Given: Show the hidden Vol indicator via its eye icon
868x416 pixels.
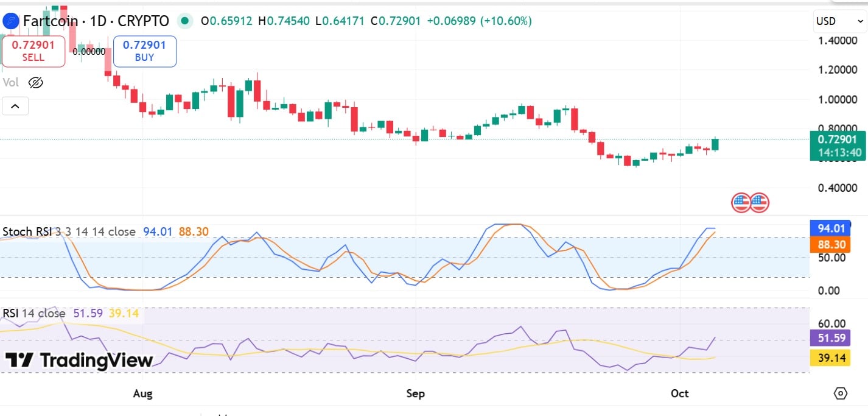Looking at the screenshot, I should (36, 82).
